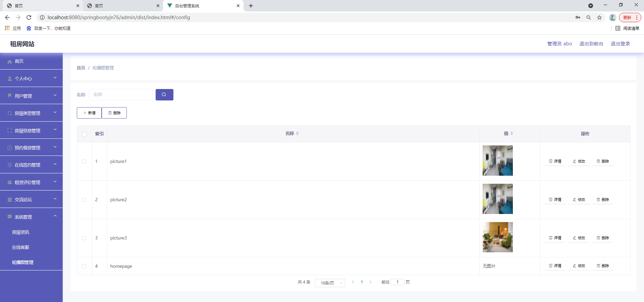This screenshot has width=644, height=302.
Task: Click 新增 button to add record
Action: click(89, 113)
